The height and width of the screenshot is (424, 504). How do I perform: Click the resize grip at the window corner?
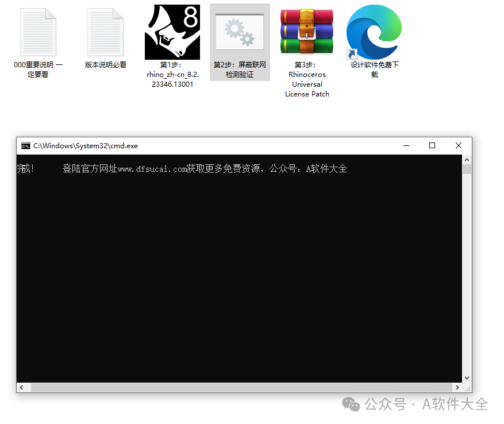coord(467,388)
